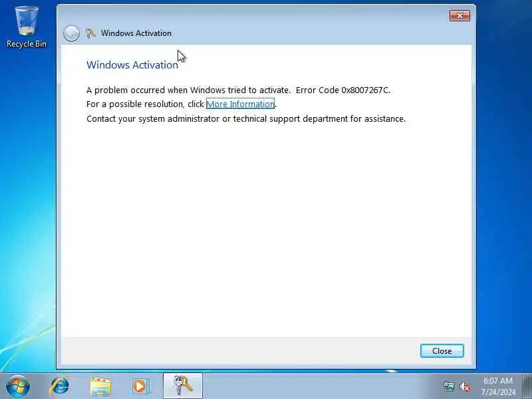Screen dimensions: 532x399
Task: Click the keys icon in dialog title
Action: [90, 33]
